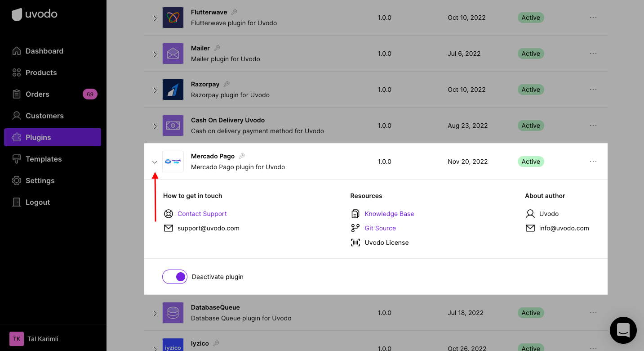Click the Git Source branch icon

click(x=355, y=228)
